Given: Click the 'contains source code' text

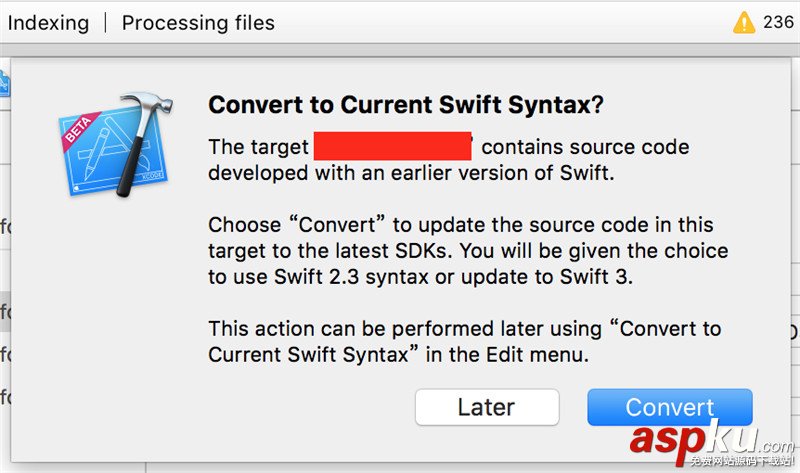Looking at the screenshot, I should [586, 147].
